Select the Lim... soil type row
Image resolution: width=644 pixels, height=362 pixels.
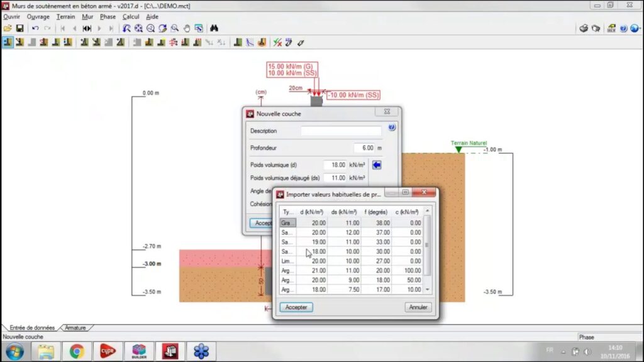[x=287, y=261]
